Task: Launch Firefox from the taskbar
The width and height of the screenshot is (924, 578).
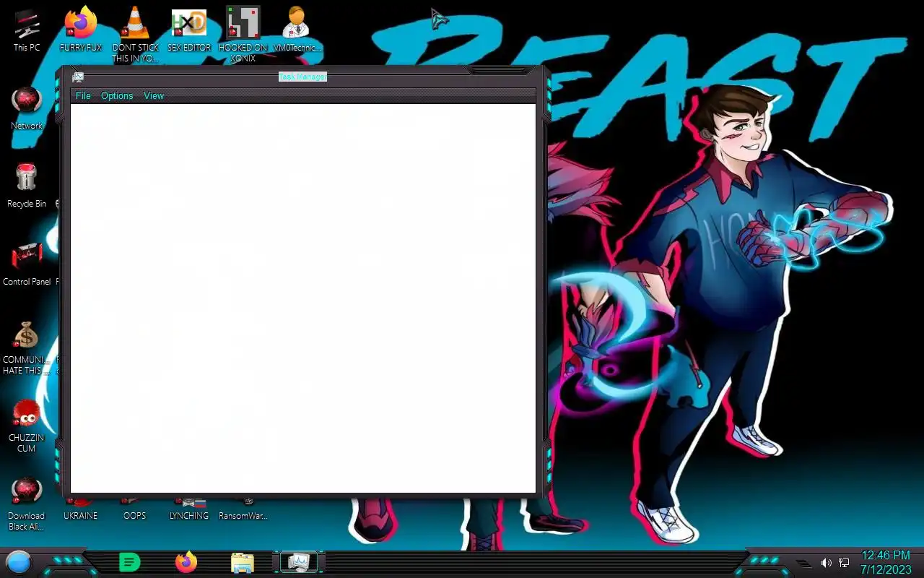Action: (x=186, y=562)
